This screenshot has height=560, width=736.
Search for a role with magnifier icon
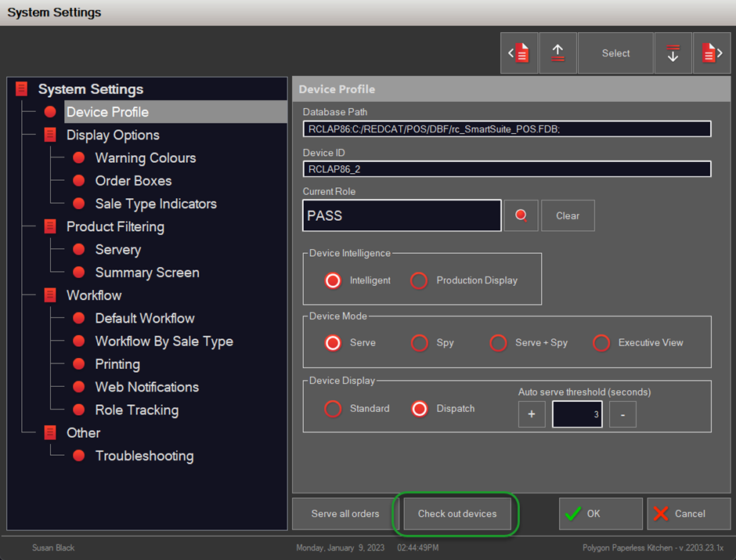point(521,215)
